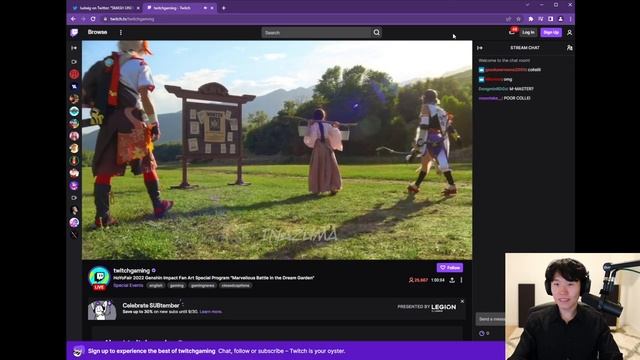Click the bottom avatar in left sidebar
Screen dimensions: 640x360
tap(74, 235)
